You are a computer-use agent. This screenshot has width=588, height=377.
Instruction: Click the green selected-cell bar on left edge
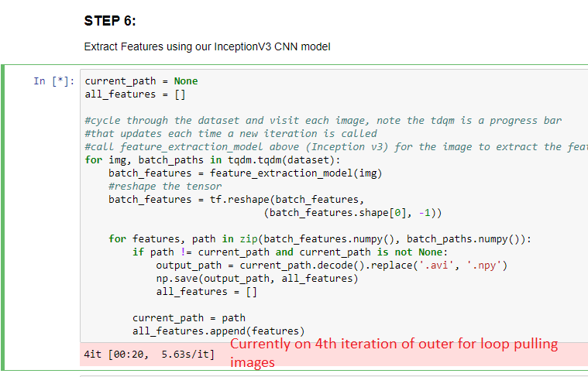click(x=3, y=217)
